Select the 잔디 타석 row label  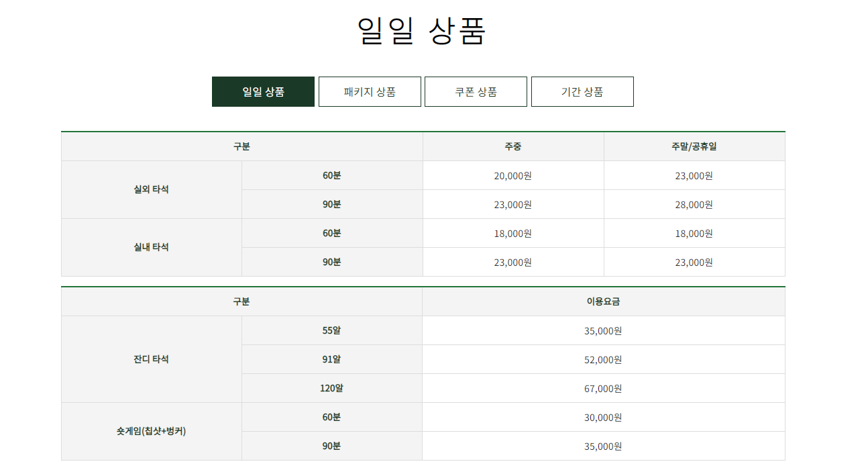152,360
